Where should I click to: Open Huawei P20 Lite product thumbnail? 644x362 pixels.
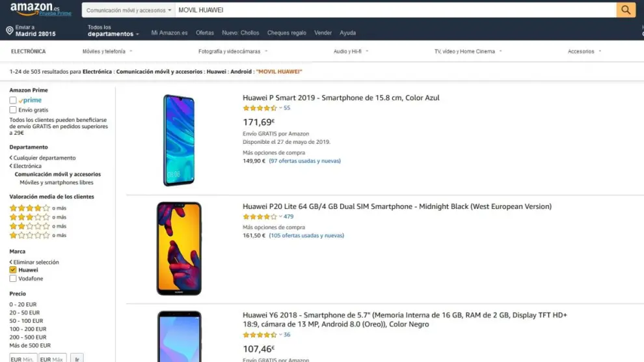click(179, 249)
